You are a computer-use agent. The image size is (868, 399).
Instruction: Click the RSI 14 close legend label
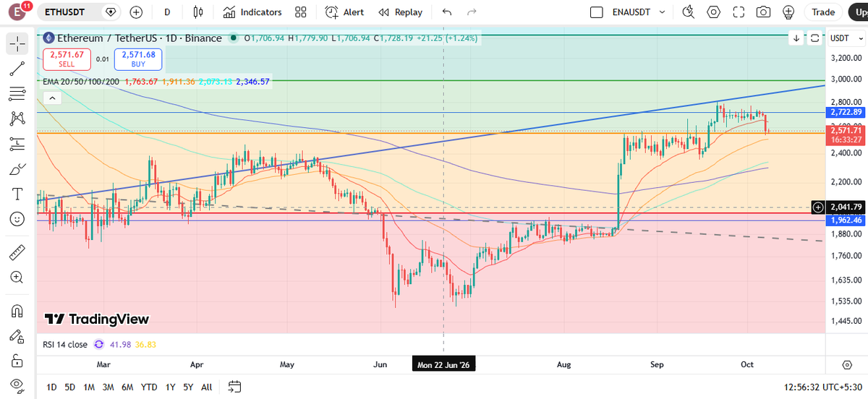[65, 345]
